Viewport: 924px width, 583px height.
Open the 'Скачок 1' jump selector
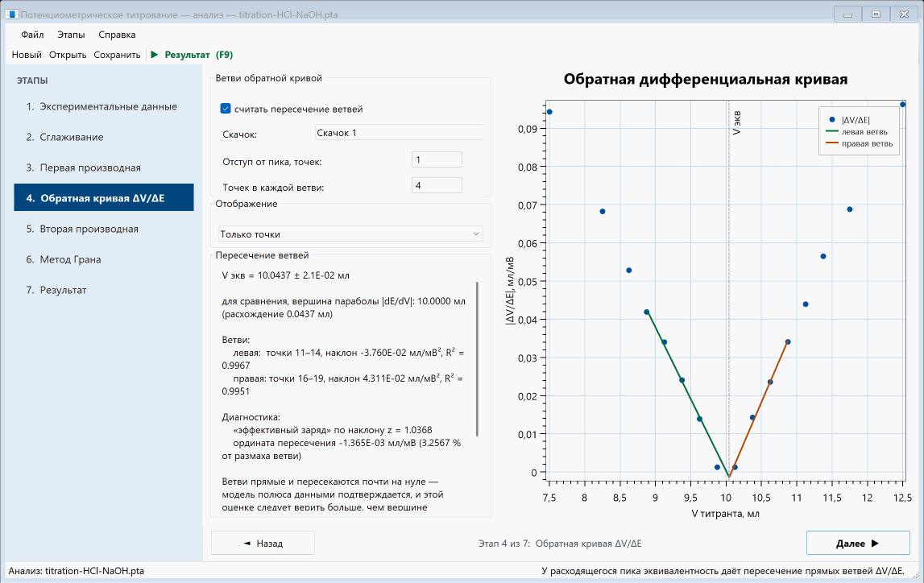399,133
